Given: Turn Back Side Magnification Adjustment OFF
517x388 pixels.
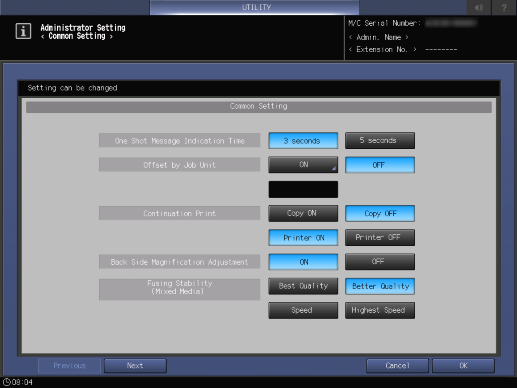Looking at the screenshot, I should 380,262.
